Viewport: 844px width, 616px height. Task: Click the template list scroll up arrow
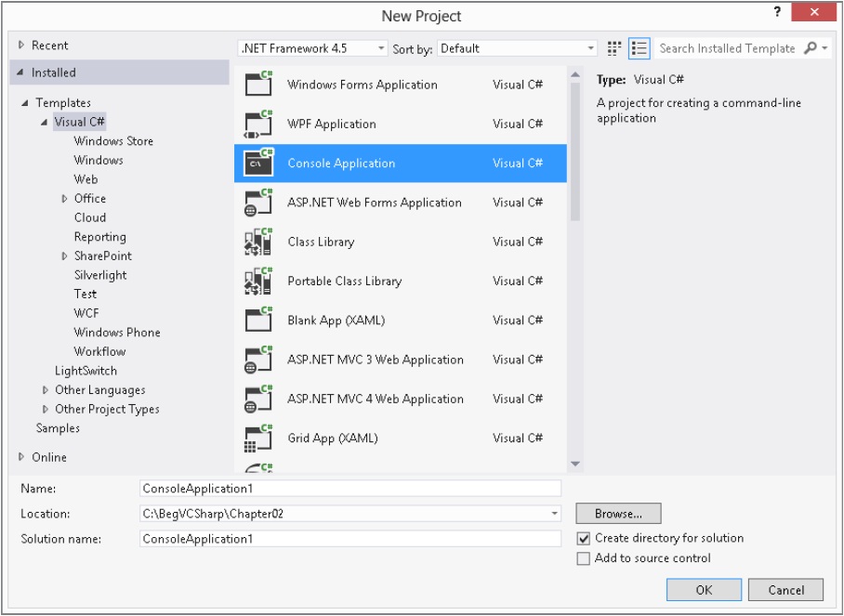click(574, 74)
